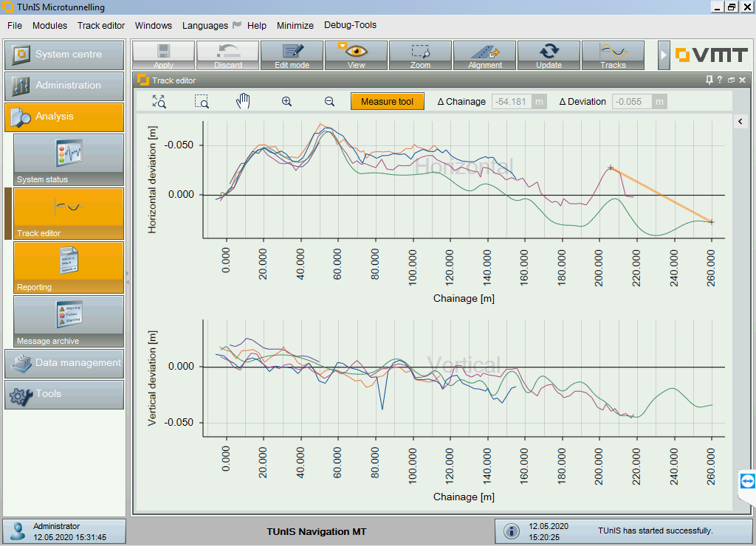
Task: Click the info icon in status bar
Action: point(512,531)
